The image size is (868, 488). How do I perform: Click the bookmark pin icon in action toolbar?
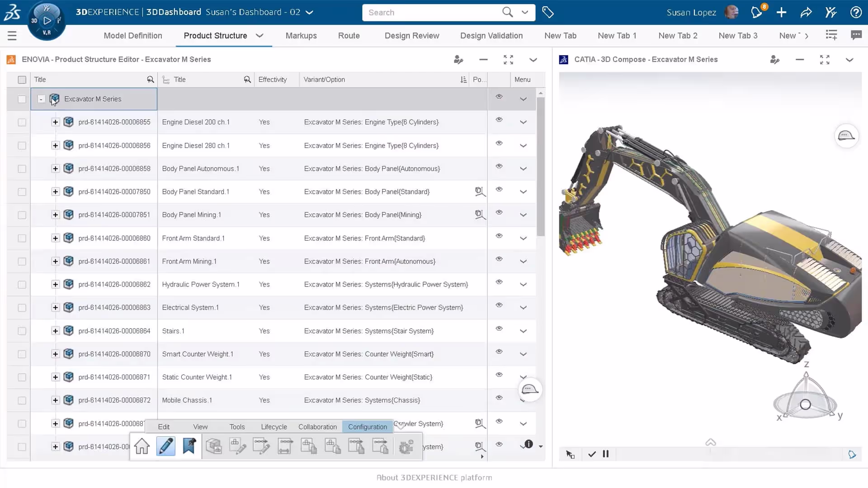(189, 446)
